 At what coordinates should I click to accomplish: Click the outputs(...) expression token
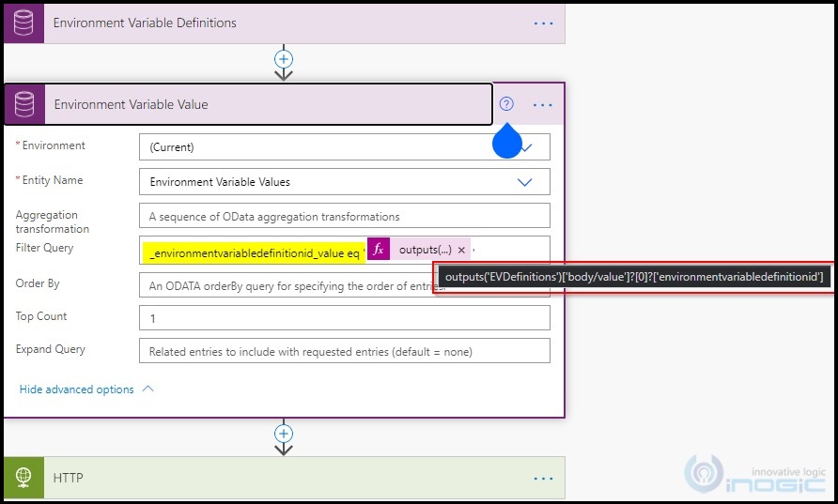(x=426, y=250)
